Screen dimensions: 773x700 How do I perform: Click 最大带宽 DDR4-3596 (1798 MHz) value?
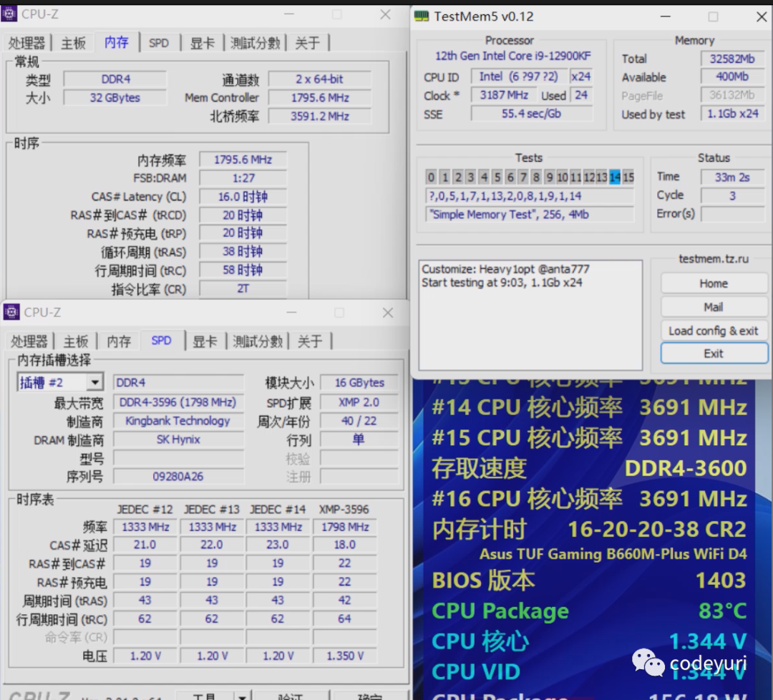pos(178,402)
